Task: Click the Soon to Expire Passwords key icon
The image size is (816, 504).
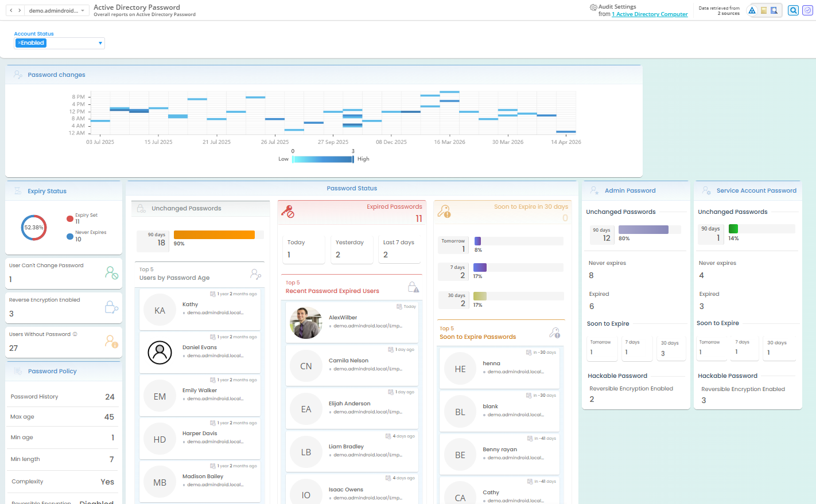Action: click(x=554, y=333)
